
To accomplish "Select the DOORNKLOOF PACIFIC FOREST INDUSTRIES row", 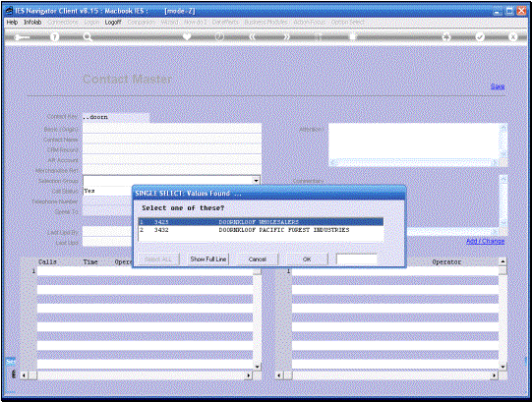I will 261,230.
